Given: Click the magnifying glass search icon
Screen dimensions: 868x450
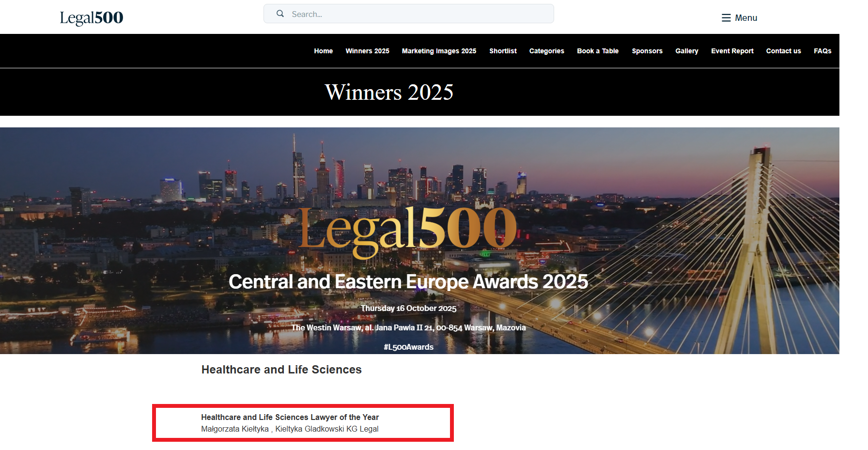Looking at the screenshot, I should (x=280, y=14).
